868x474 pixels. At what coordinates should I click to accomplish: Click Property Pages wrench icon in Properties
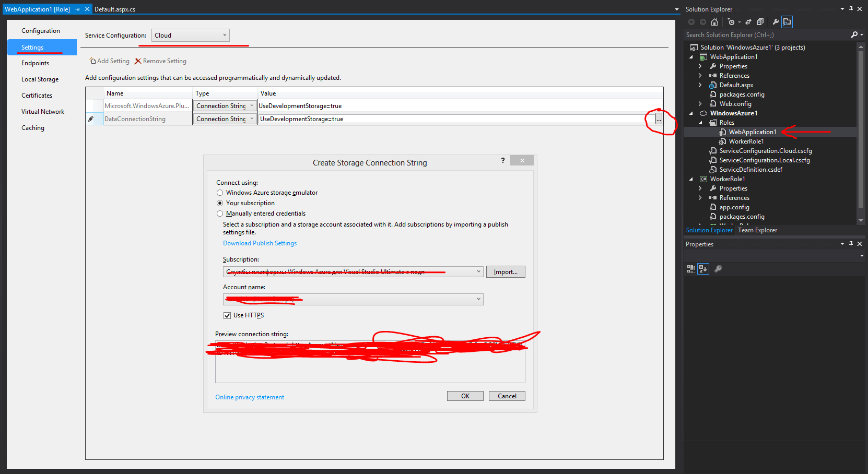point(718,269)
